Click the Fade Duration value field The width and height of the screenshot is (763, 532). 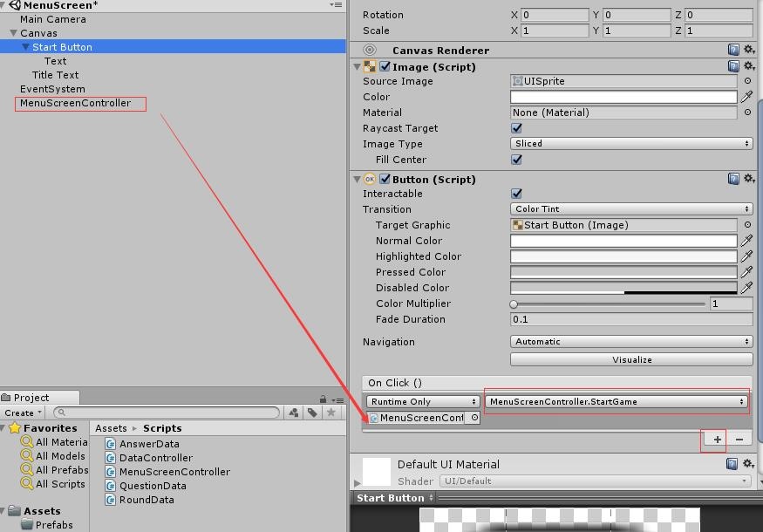tap(631, 319)
